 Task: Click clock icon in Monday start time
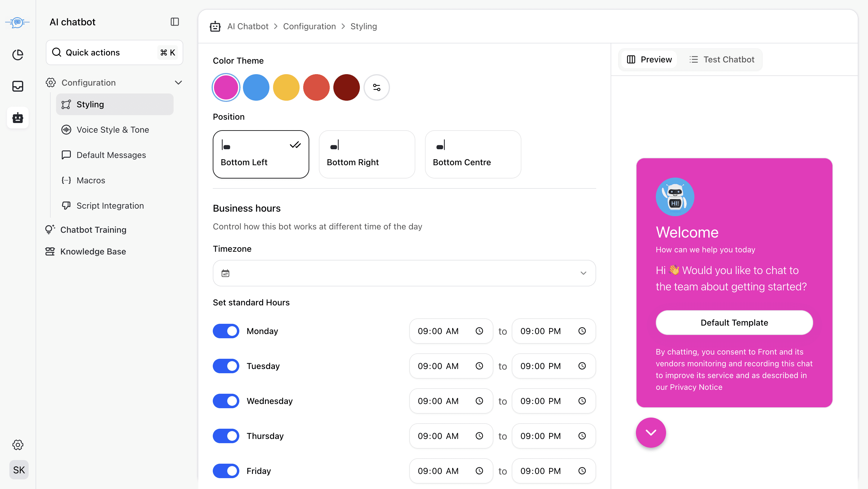point(479,331)
